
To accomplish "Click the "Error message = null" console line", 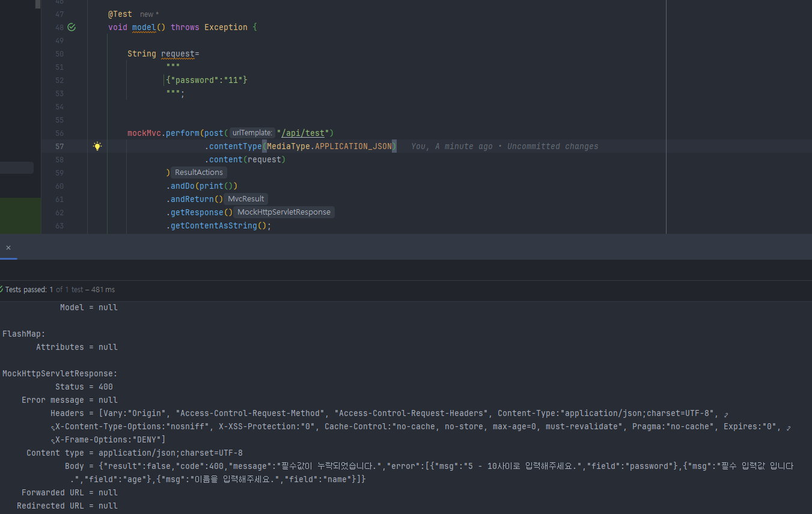I will point(70,400).
